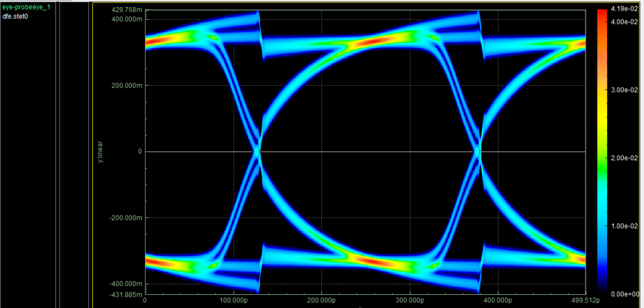Click the 200.000m y-axis tick label

click(x=128, y=85)
